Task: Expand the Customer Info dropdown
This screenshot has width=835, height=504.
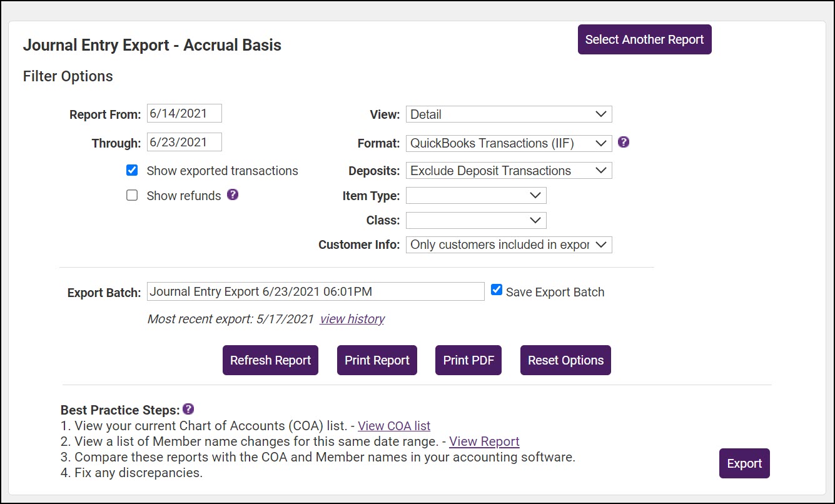Action: [x=509, y=244]
